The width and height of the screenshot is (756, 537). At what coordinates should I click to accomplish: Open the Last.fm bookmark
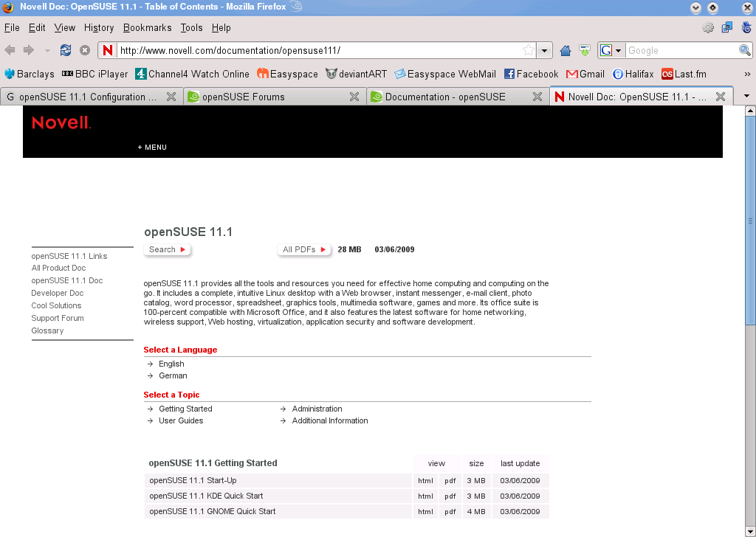coord(684,74)
